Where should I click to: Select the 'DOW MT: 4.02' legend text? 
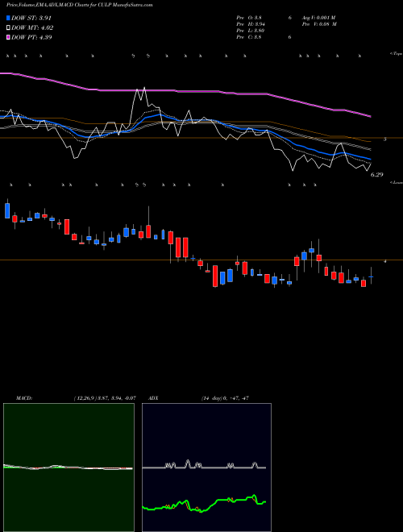[32, 28]
